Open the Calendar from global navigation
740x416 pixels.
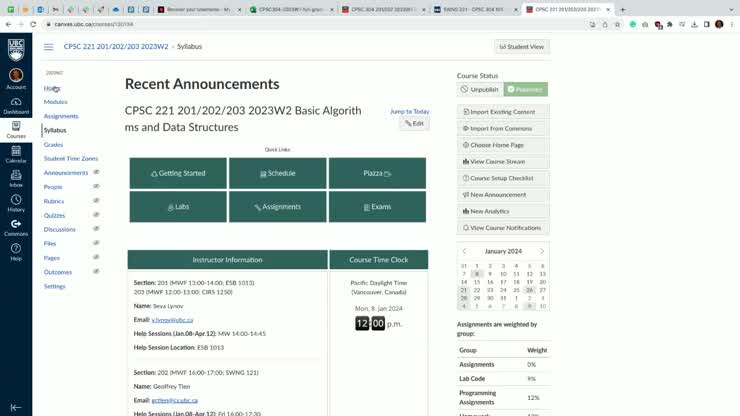click(x=16, y=154)
